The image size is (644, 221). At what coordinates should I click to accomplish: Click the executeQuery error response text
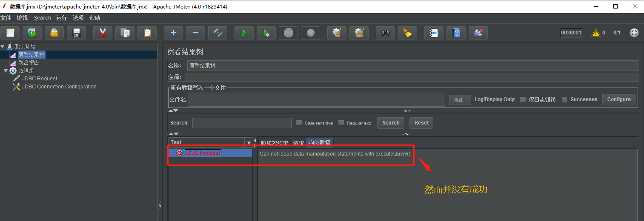pyautogui.click(x=336, y=154)
